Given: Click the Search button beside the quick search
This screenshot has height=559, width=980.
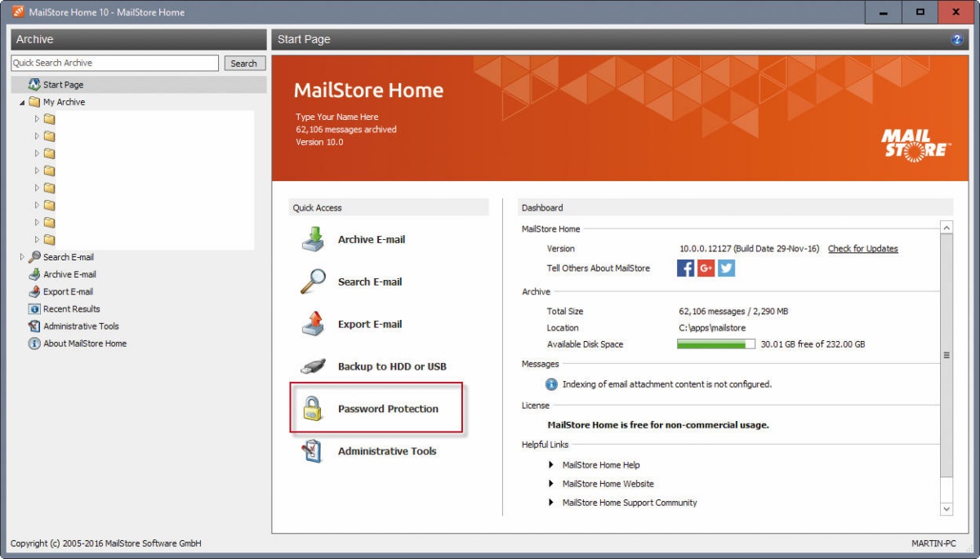Looking at the screenshot, I should coord(243,63).
